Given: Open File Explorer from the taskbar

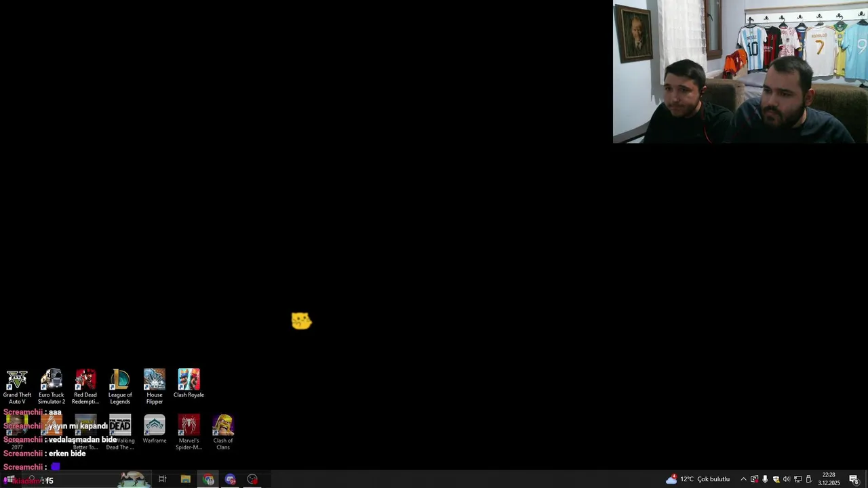Looking at the screenshot, I should coord(186,479).
